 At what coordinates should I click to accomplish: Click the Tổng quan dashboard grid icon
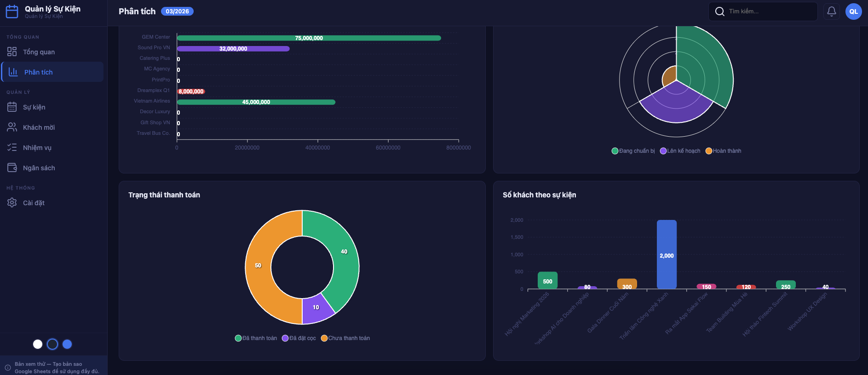(12, 52)
